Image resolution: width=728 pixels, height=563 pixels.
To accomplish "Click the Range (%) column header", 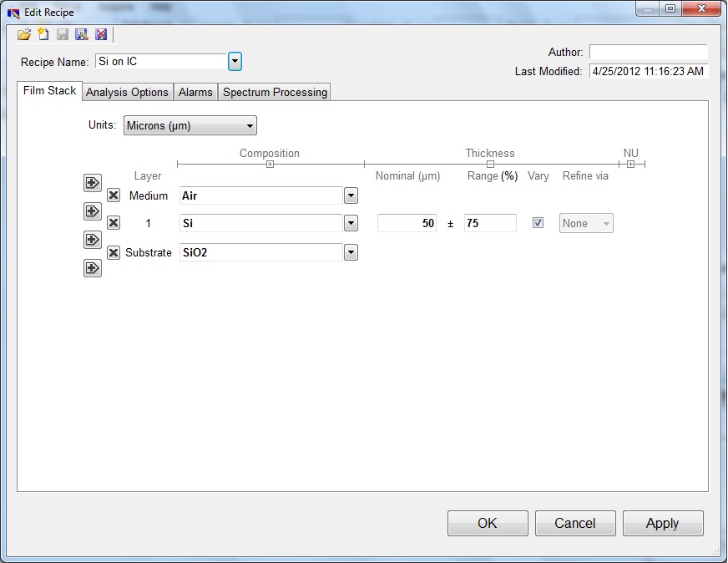I will tap(492, 176).
